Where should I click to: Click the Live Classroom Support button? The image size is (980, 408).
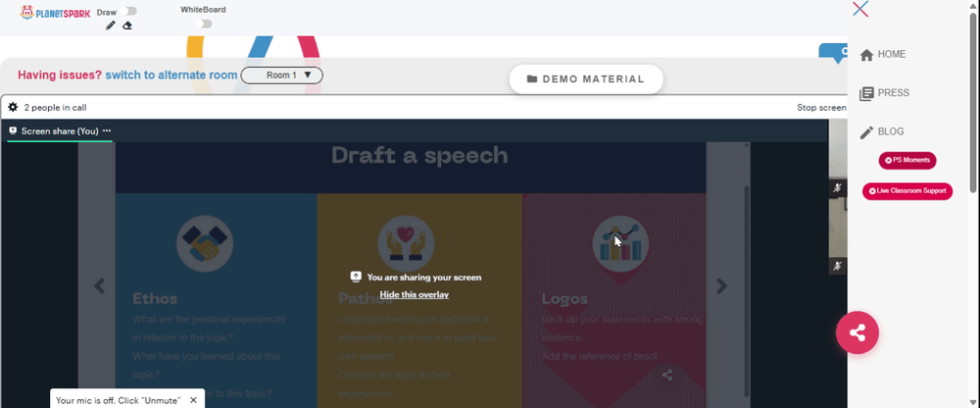[x=907, y=191]
